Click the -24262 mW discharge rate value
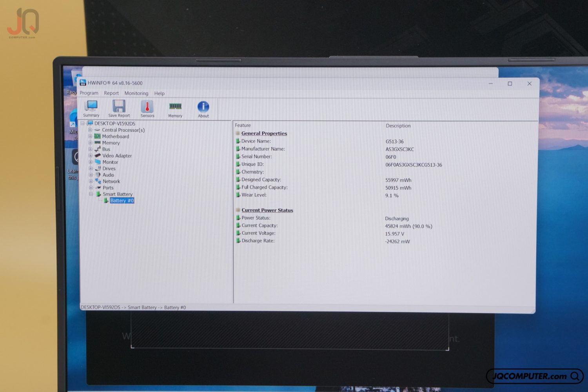Screen dimensions: 588x392 tap(397, 241)
